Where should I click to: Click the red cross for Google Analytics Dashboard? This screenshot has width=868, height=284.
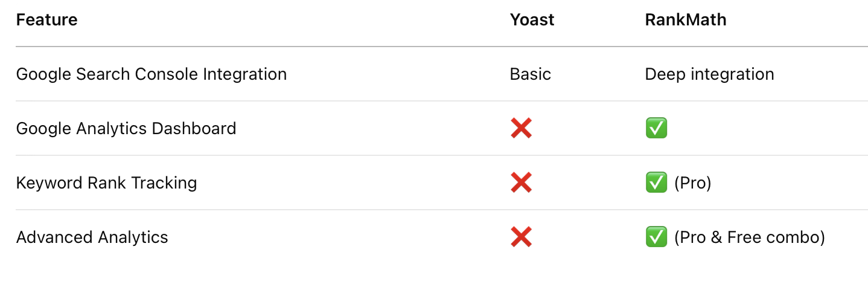521,128
